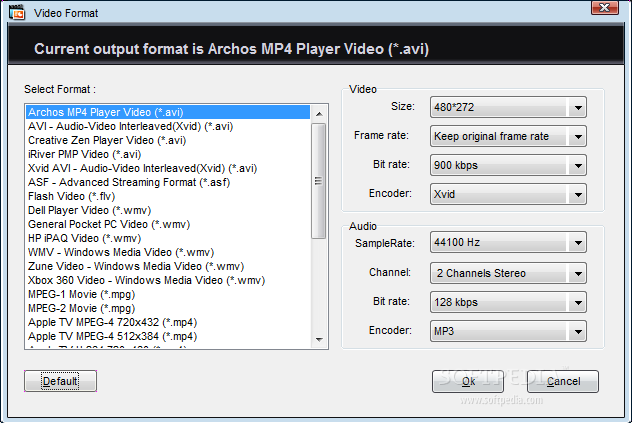The width and height of the screenshot is (632, 423).
Task: Click the Cancel button
Action: coord(563,381)
